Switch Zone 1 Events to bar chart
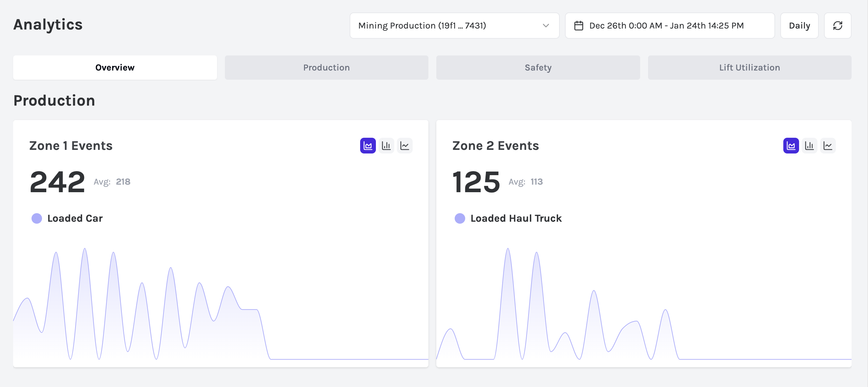Screen dimensions: 868x387 pos(386,146)
